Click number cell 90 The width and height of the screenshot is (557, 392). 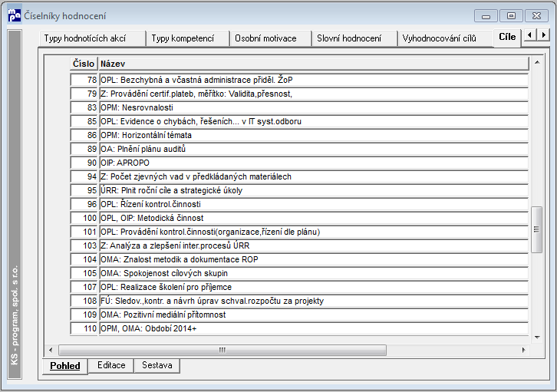coord(84,163)
